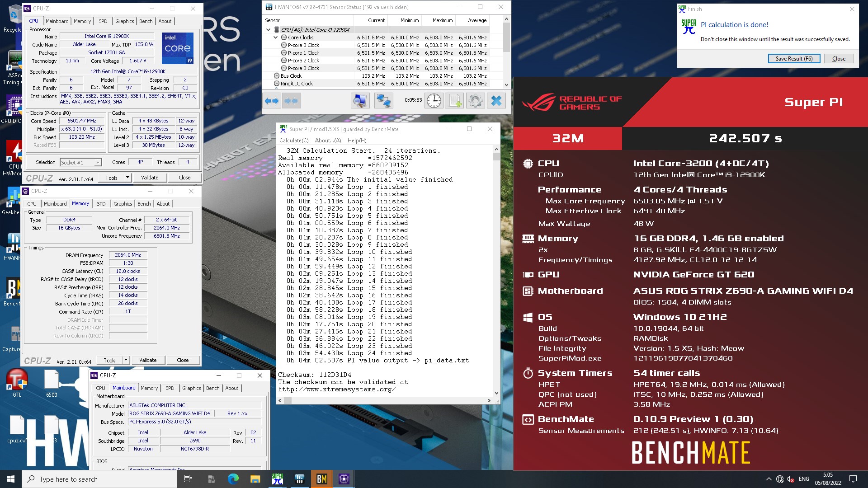Open HWiNFO sensor settings gear icon
Screen dimensions: 868x488
[475, 101]
